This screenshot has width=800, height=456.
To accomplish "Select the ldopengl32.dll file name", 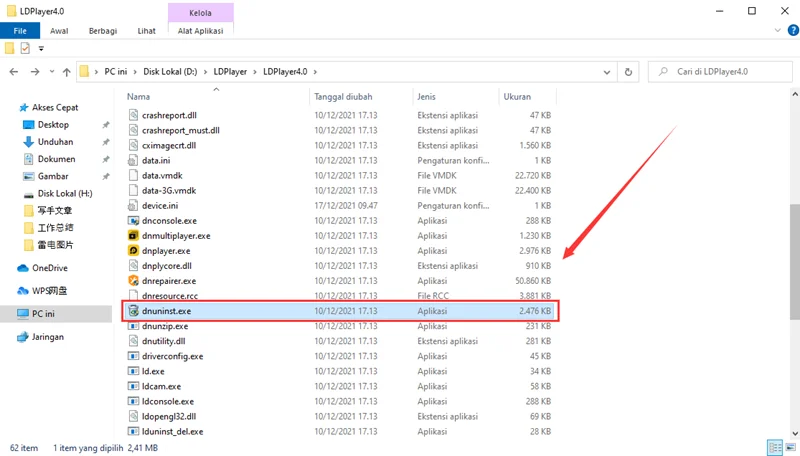I will 169,417.
